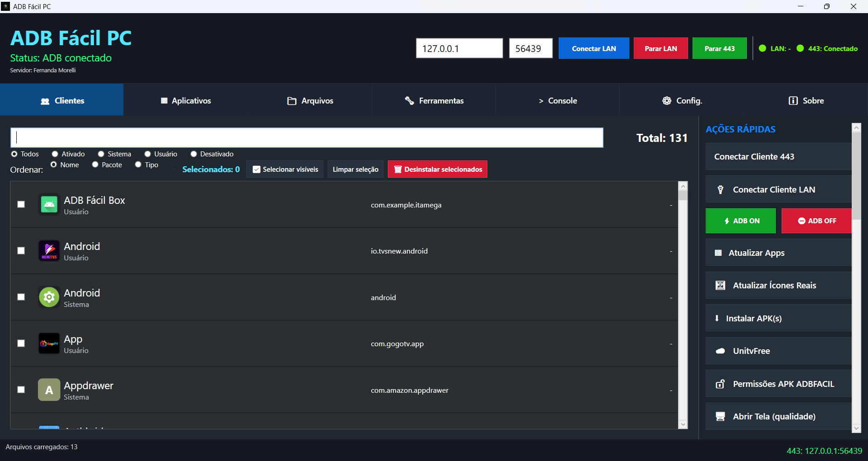This screenshot has height=461, width=868.
Task: Sort by Nome radio button
Action: 54,165
